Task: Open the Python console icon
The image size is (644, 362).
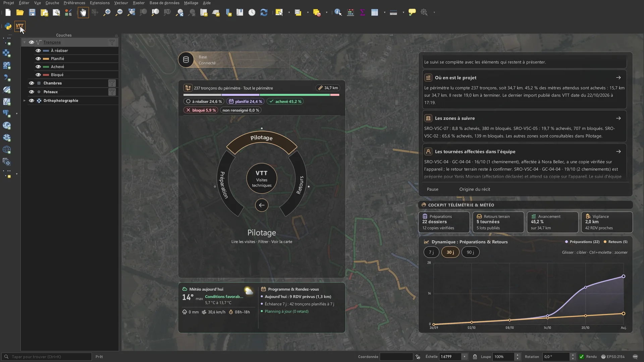Action: (8, 26)
